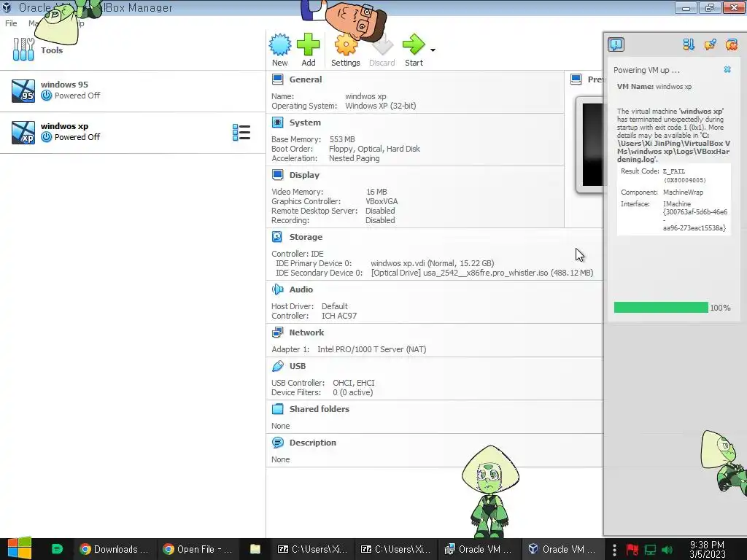This screenshot has height=560, width=747.
Task: Click the 'windwos xp.vdi (Normal, 15.22 GB)' value
Action: (x=432, y=263)
